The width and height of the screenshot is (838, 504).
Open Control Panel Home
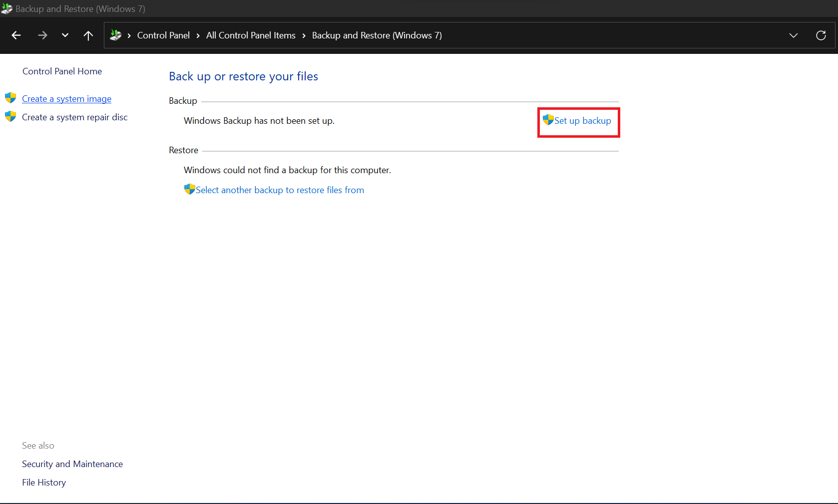tap(62, 71)
